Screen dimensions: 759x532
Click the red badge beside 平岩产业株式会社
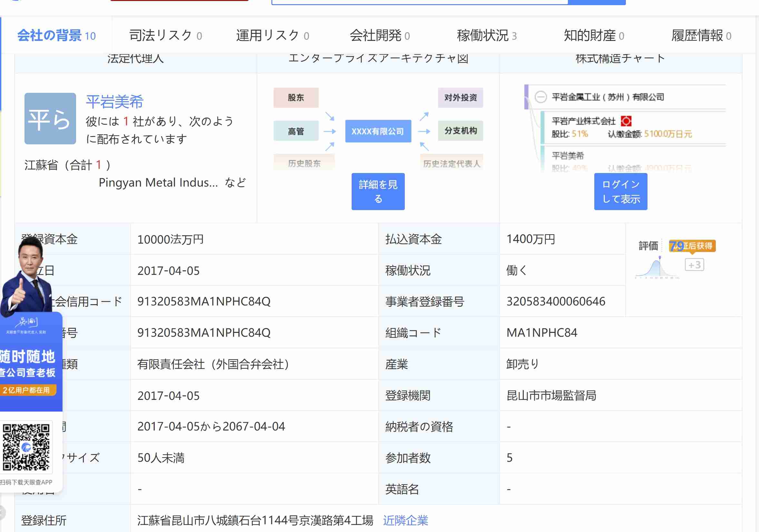(626, 121)
